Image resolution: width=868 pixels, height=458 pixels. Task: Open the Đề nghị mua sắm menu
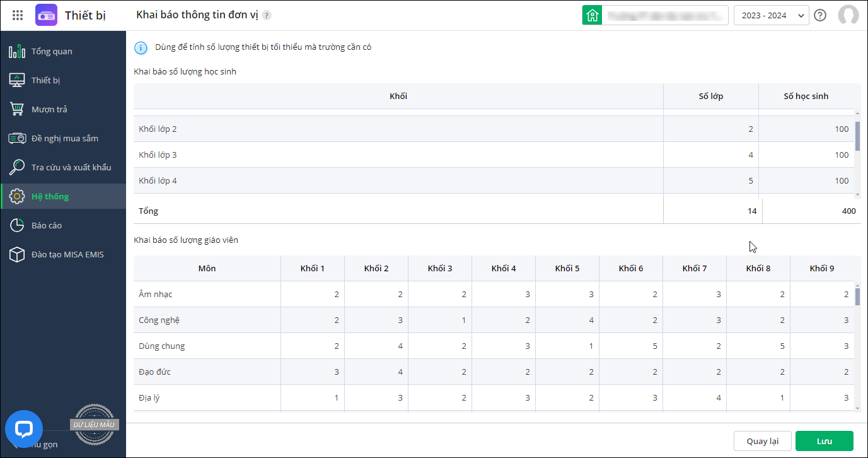pos(64,138)
